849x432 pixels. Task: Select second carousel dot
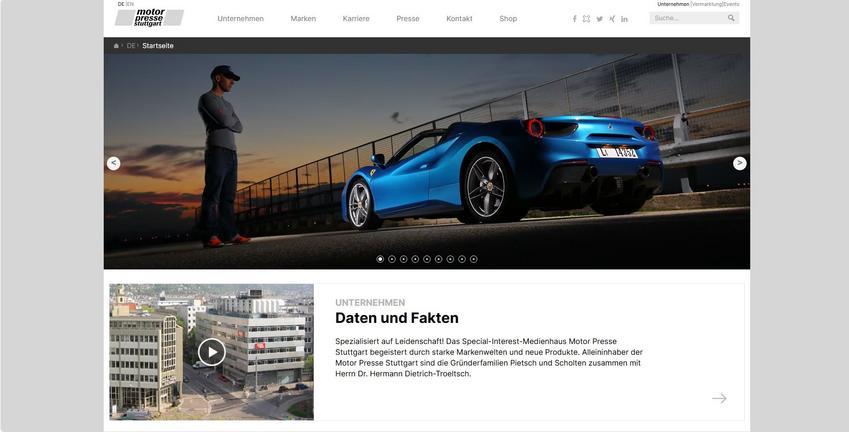(392, 259)
